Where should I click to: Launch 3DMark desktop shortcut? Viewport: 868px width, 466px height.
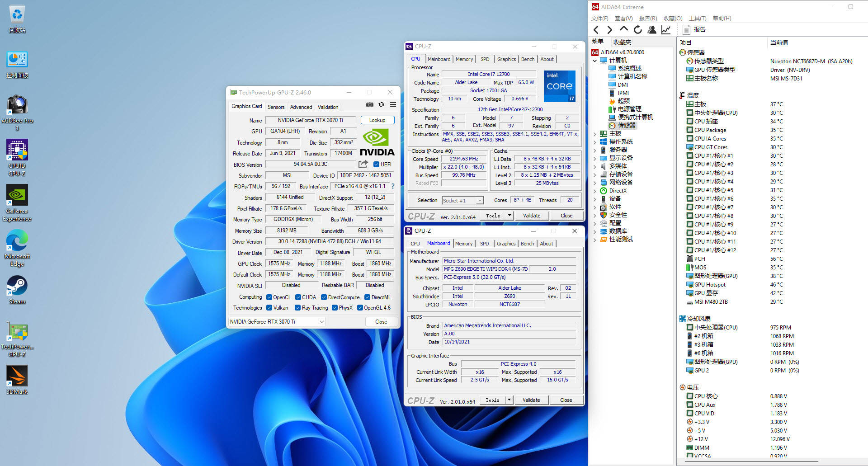tap(17, 380)
